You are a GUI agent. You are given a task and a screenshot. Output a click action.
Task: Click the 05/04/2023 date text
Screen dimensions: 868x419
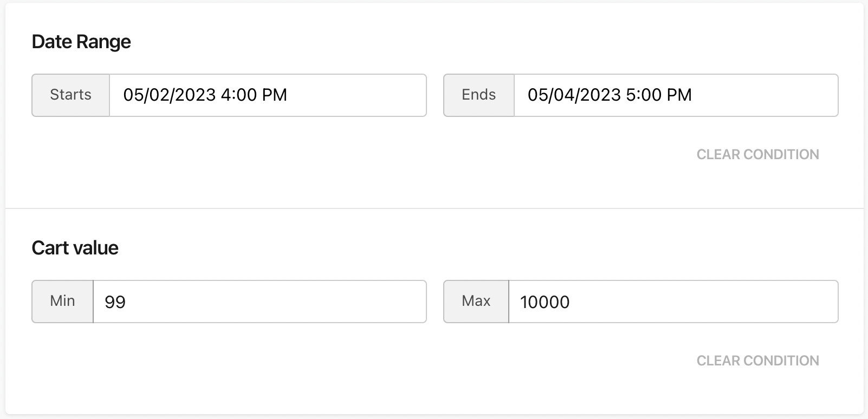click(x=574, y=95)
